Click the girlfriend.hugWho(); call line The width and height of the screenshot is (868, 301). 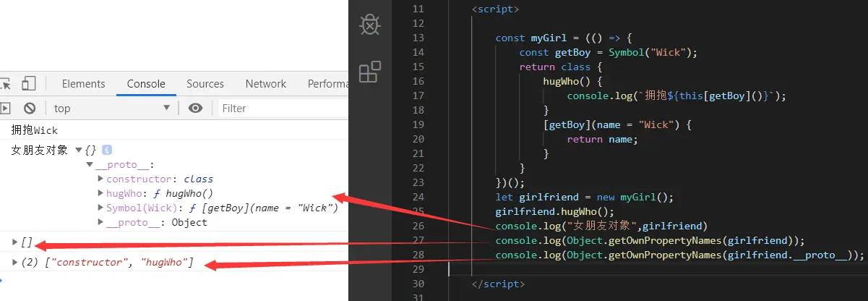pyautogui.click(x=554, y=211)
